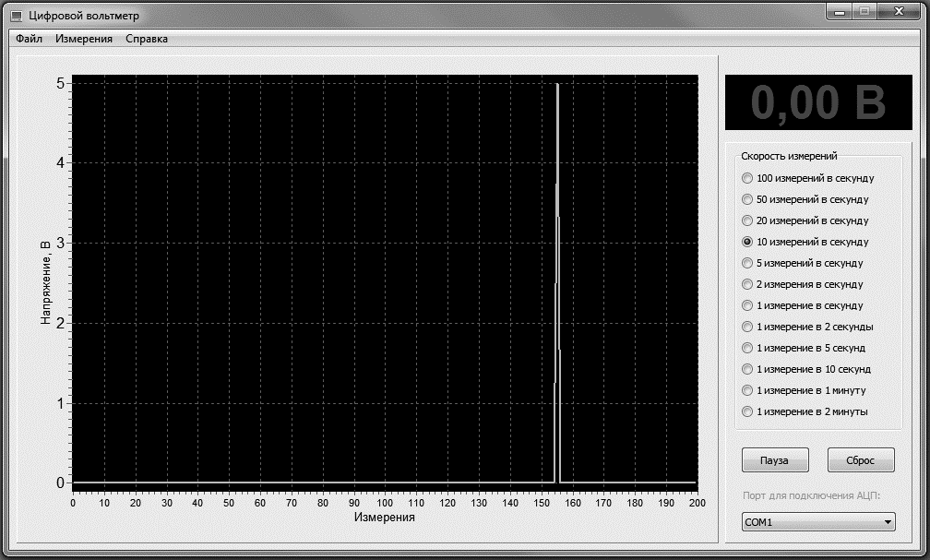Open the Справка menu
The width and height of the screenshot is (930, 560).
click(147, 39)
